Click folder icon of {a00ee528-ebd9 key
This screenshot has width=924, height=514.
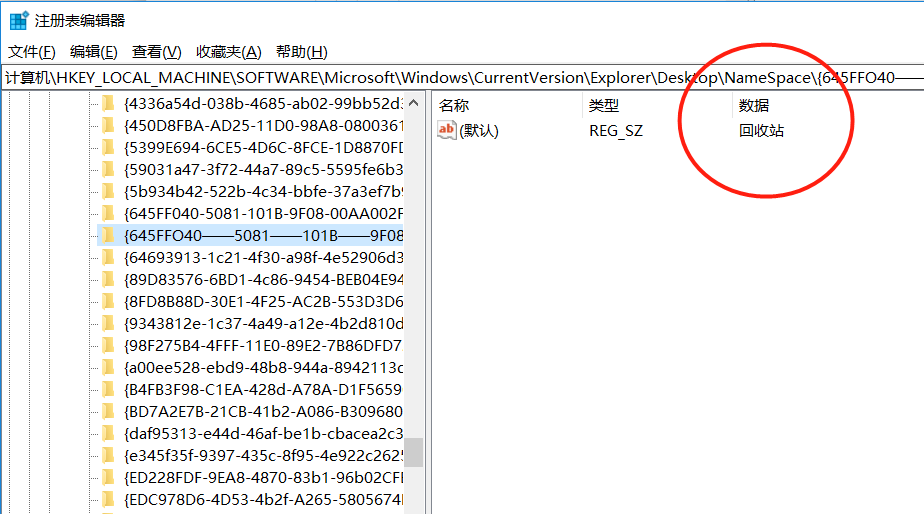108,368
